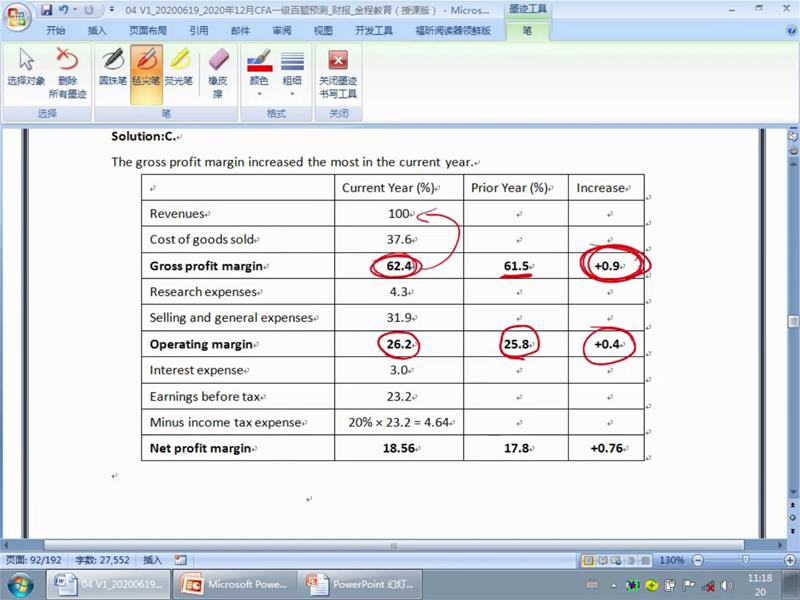
Task: Switch to the 页面布局 ribbon tab
Action: 145,31
